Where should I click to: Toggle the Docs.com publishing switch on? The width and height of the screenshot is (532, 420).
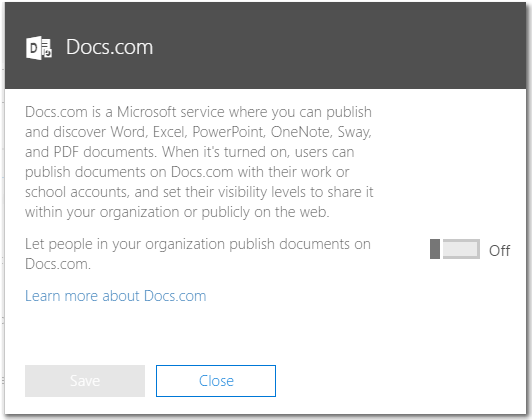(x=455, y=249)
